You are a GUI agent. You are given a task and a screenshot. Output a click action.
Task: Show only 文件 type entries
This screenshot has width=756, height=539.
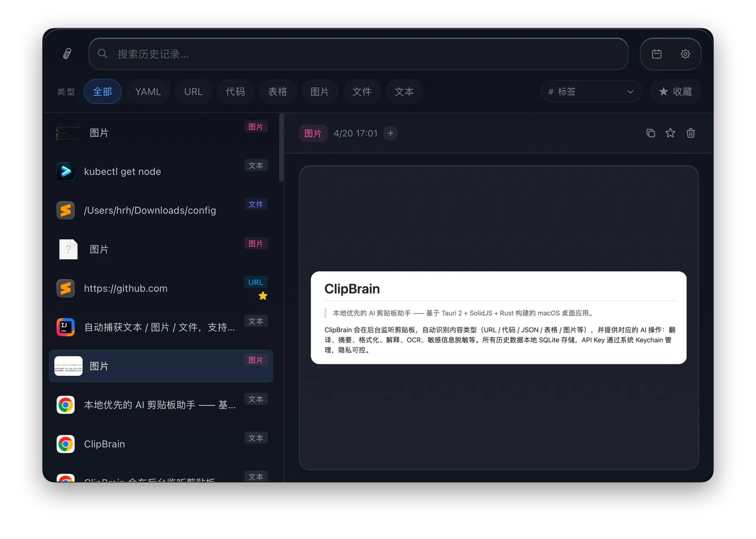pyautogui.click(x=362, y=92)
